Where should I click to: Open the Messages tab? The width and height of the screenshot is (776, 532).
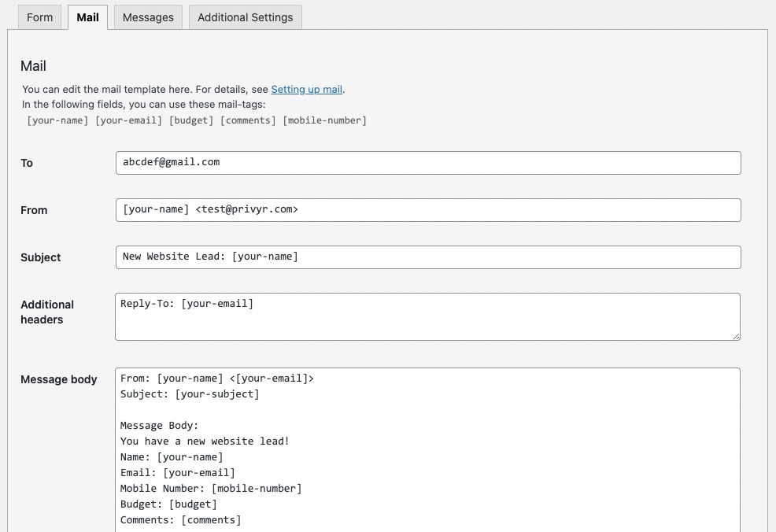tap(148, 17)
